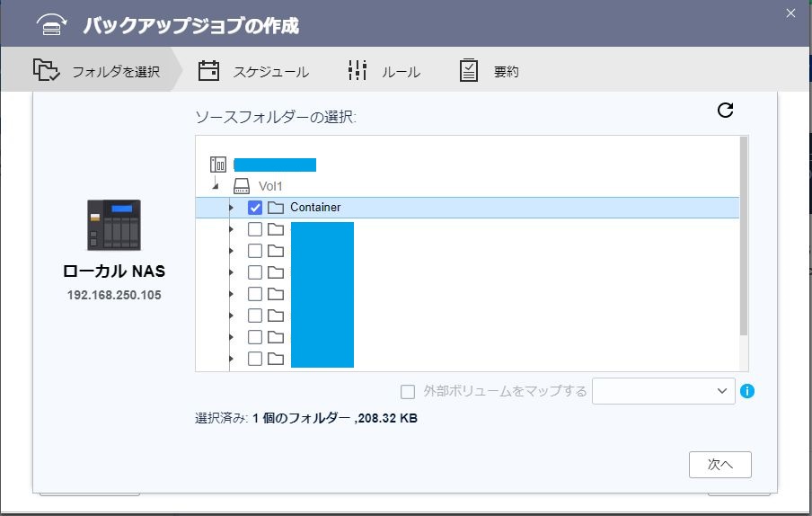Enable the map external volume checkbox
The height and width of the screenshot is (516, 812).
408,392
